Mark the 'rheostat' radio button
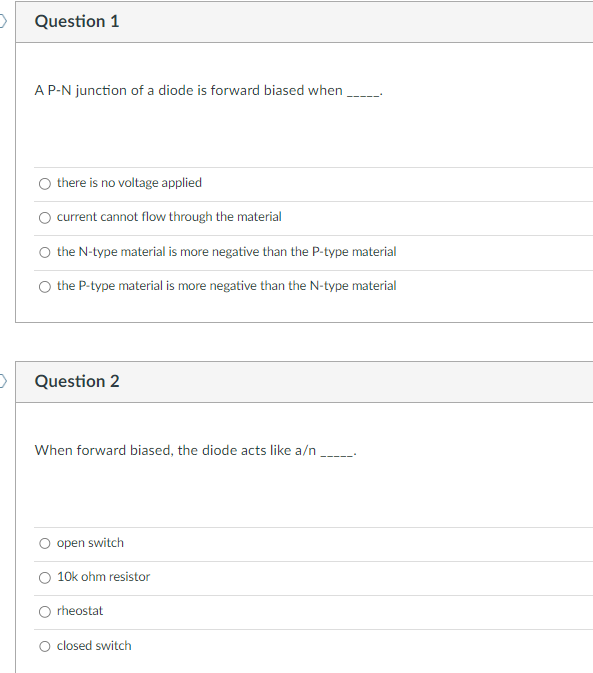 45,612
